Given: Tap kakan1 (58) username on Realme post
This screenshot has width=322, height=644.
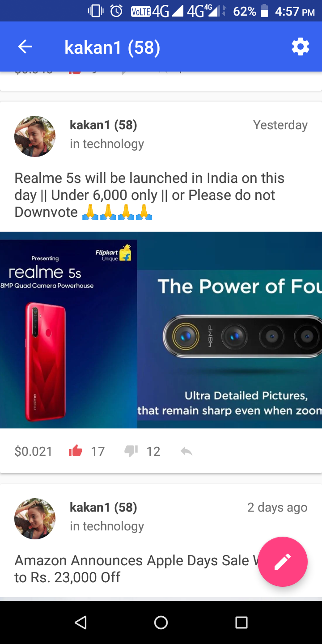Looking at the screenshot, I should [x=103, y=125].
